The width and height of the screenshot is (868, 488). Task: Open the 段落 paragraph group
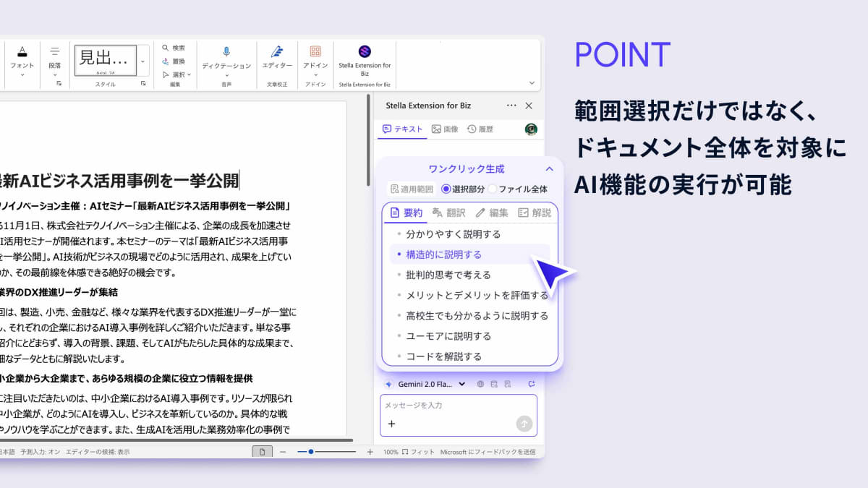tap(55, 59)
